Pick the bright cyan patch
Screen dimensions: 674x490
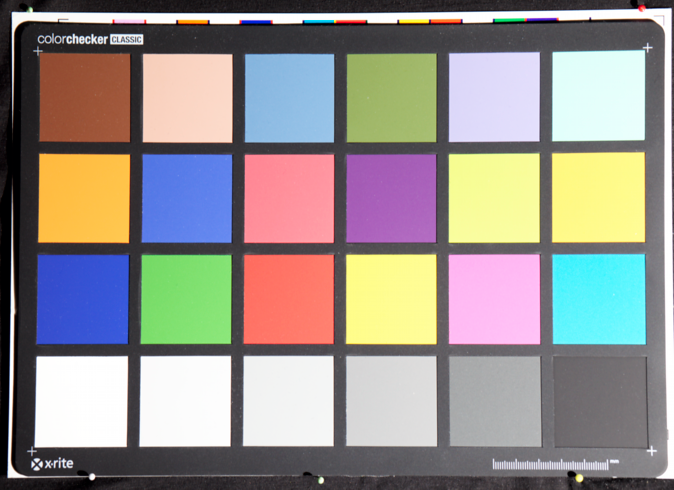pyautogui.click(x=599, y=299)
